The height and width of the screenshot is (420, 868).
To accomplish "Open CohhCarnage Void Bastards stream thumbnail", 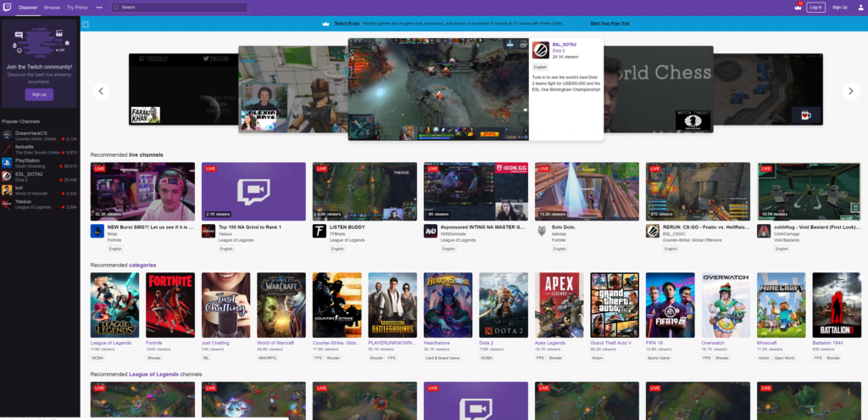I will coord(809,192).
